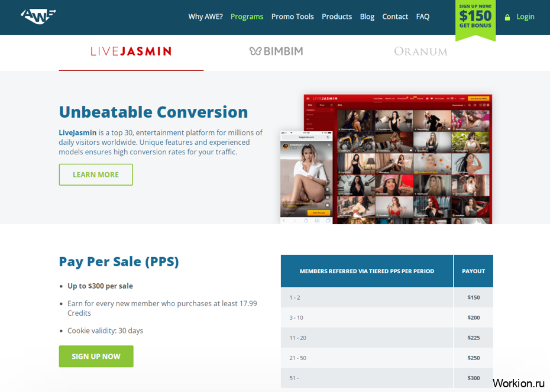This screenshot has width=550, height=392.
Task: Click the Members Referred table header
Action: [x=367, y=271]
